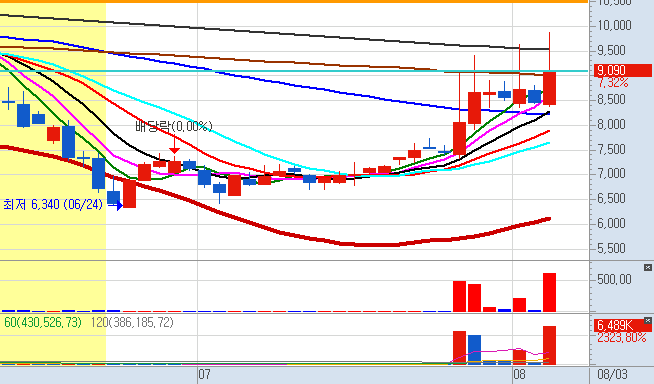The image size is (654, 384).
Task: Click the 8,000 price axis label
Action: tap(611, 124)
